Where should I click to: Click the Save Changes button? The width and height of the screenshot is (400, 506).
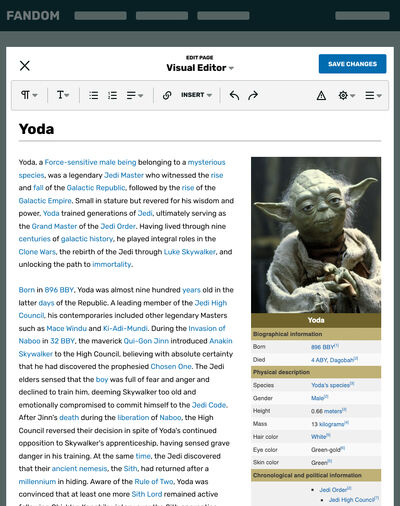[x=352, y=64]
